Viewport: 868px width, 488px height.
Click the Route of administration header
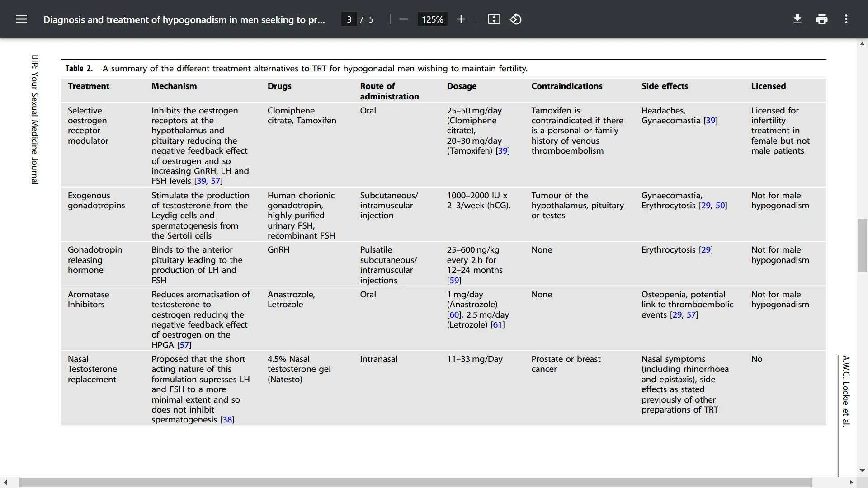tap(390, 91)
